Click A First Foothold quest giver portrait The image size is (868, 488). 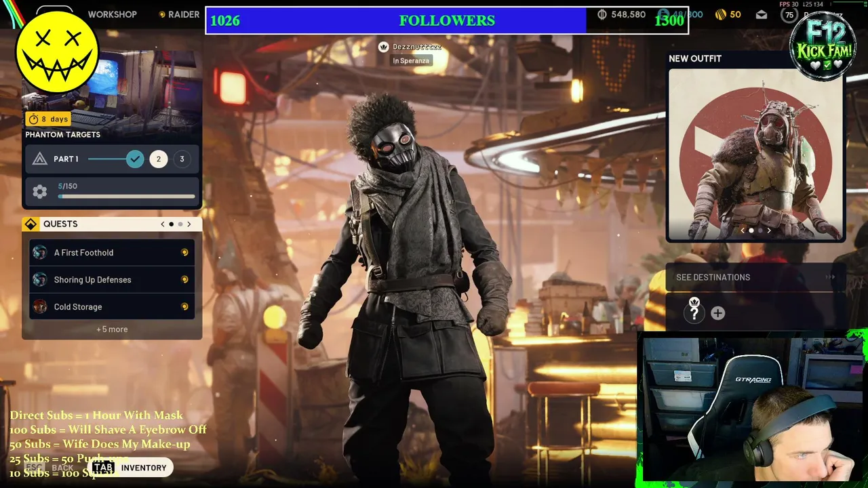pos(40,252)
